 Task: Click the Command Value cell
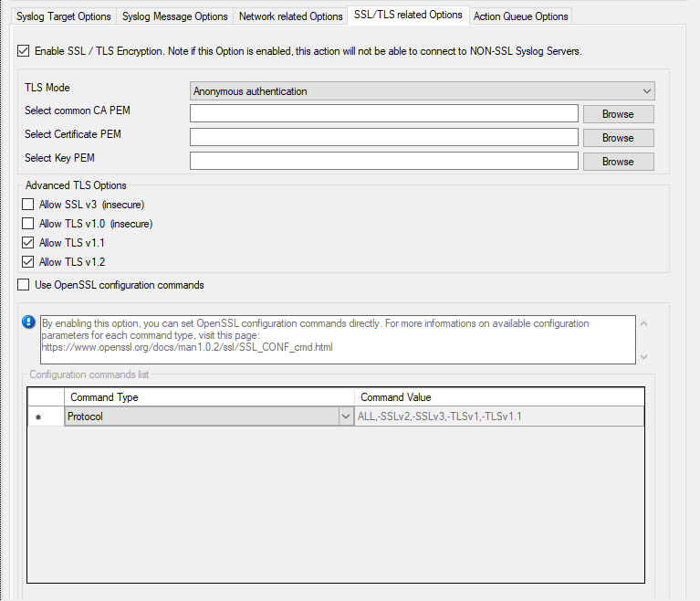click(x=499, y=416)
